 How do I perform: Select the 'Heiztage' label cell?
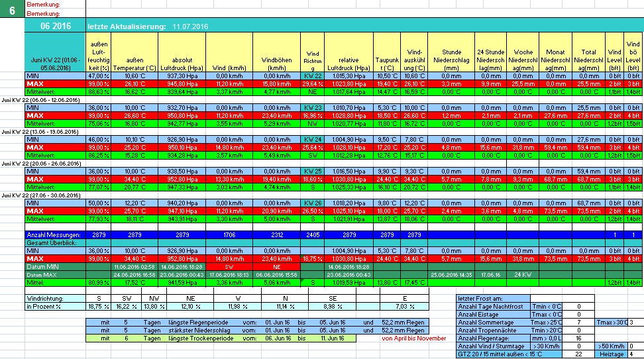point(612,354)
